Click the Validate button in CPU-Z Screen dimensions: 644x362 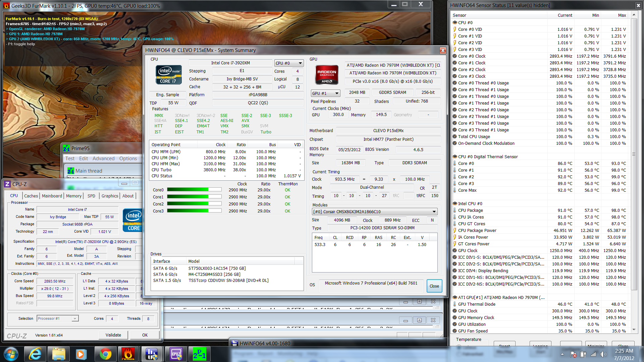click(113, 335)
